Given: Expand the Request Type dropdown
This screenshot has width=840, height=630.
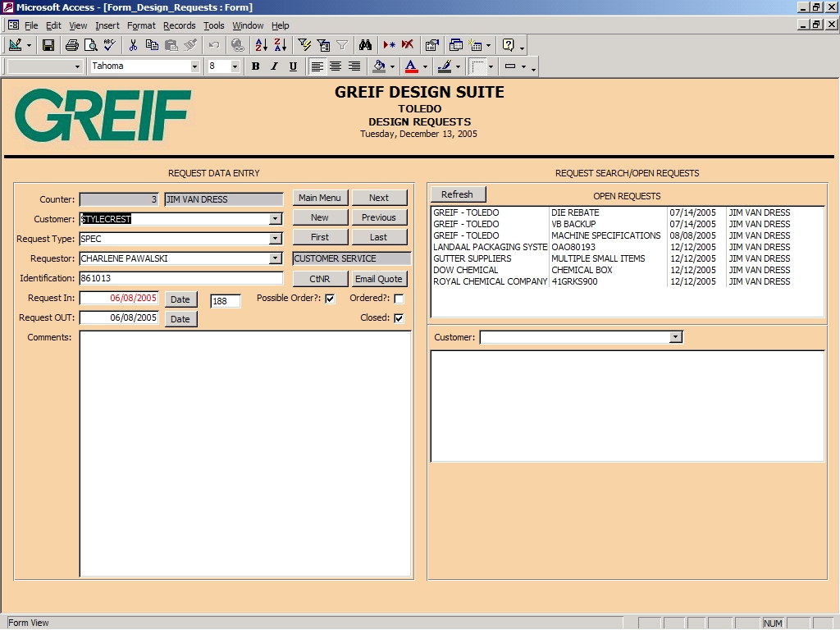Looking at the screenshot, I should (x=275, y=239).
